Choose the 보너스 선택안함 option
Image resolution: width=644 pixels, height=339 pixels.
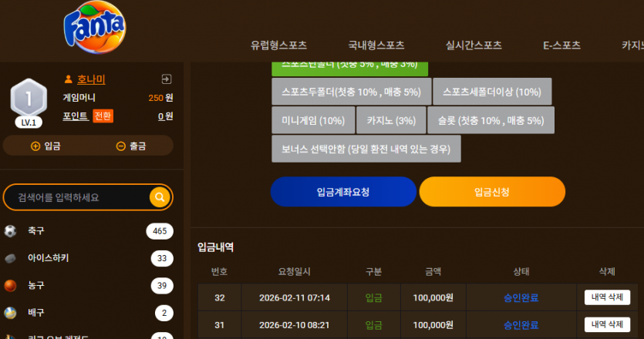pos(366,149)
